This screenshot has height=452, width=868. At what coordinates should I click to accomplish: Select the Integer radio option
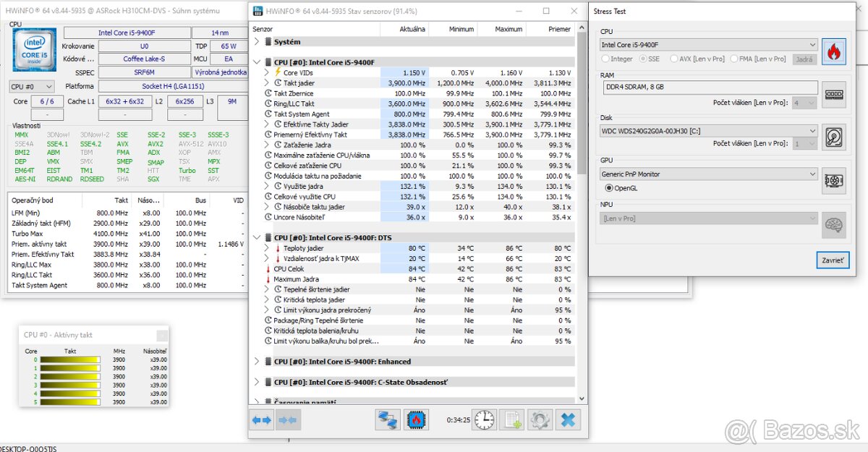tap(605, 59)
